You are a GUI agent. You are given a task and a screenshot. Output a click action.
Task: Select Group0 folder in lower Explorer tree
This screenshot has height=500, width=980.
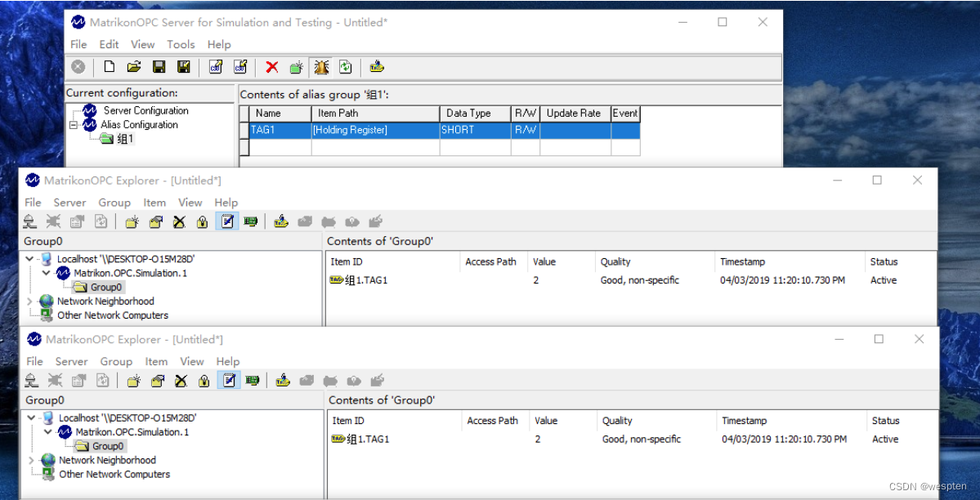(108, 446)
